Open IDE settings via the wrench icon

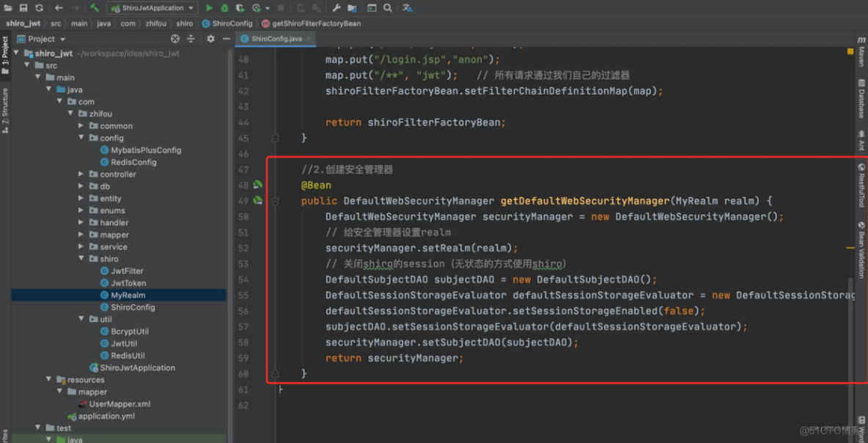point(336,7)
